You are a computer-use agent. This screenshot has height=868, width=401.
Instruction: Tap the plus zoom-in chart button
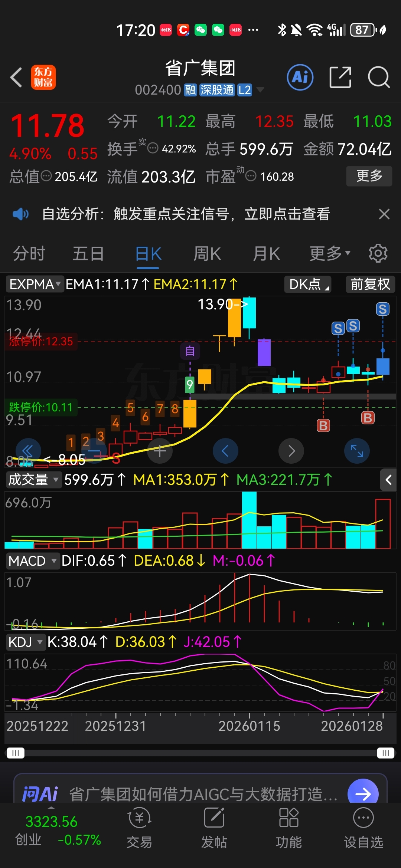(x=160, y=451)
